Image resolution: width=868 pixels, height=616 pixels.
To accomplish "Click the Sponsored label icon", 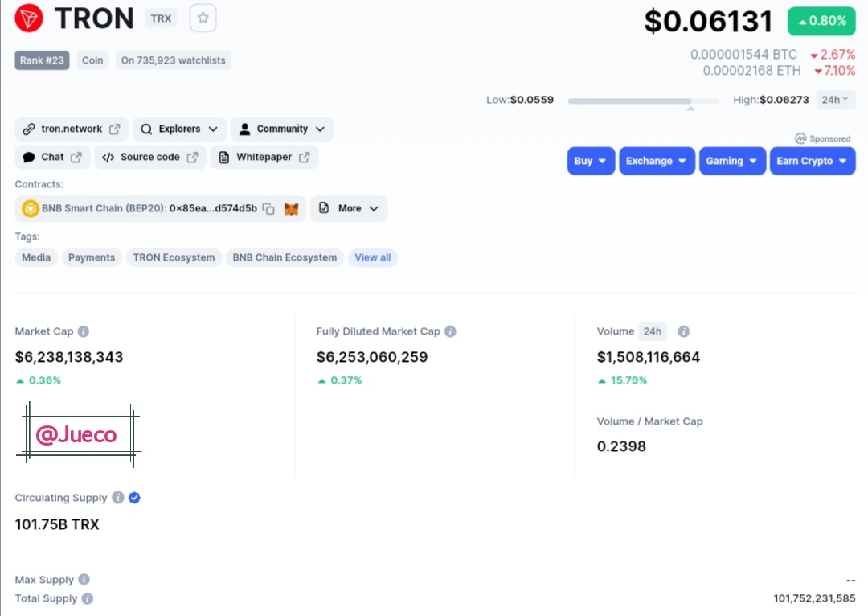I will coord(800,138).
